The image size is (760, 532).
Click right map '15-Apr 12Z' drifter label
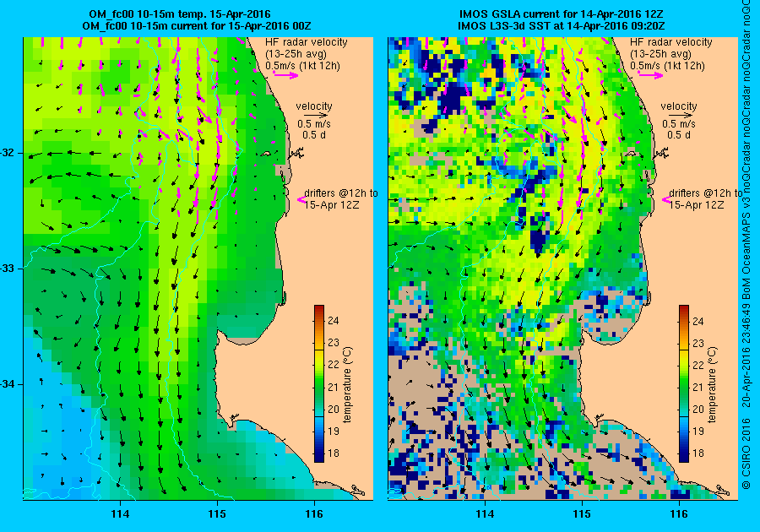(x=697, y=204)
